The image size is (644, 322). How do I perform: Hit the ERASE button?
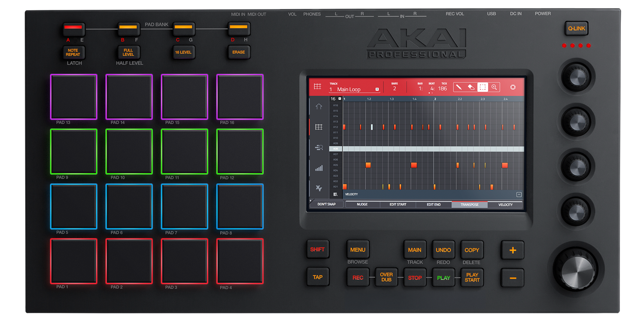click(239, 52)
